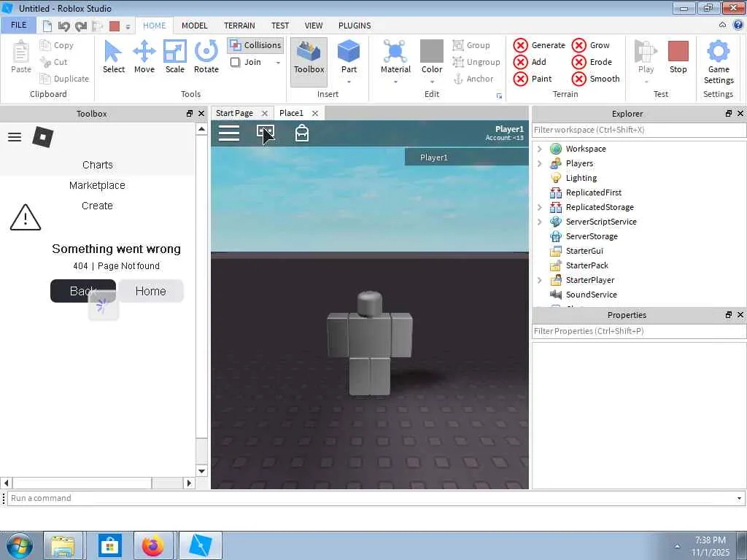The width and height of the screenshot is (747, 560).
Task: Switch to the PLUGINS ribbon tab
Action: 355,26
